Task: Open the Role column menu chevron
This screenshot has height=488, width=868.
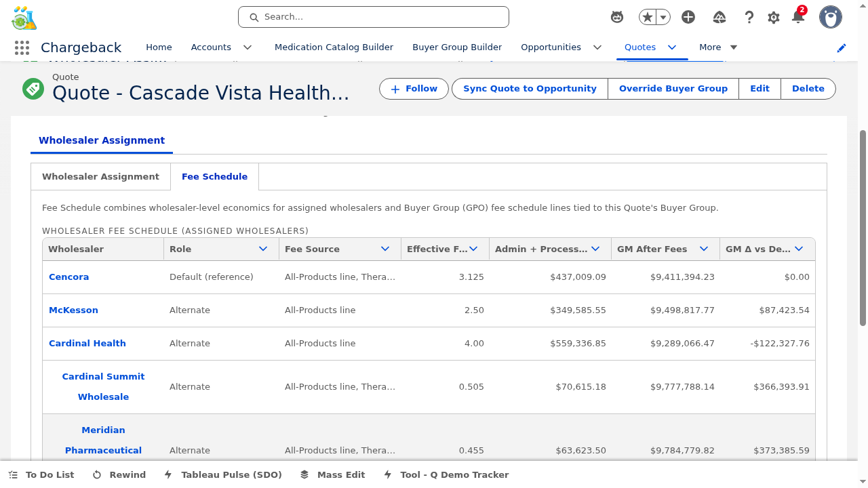Action: [x=263, y=249]
